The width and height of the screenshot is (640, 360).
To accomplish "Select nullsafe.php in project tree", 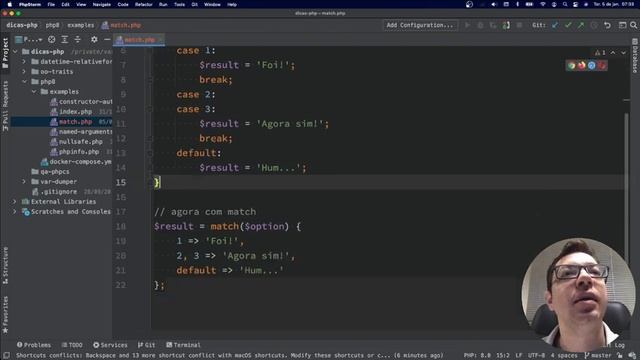I will click(x=80, y=142).
